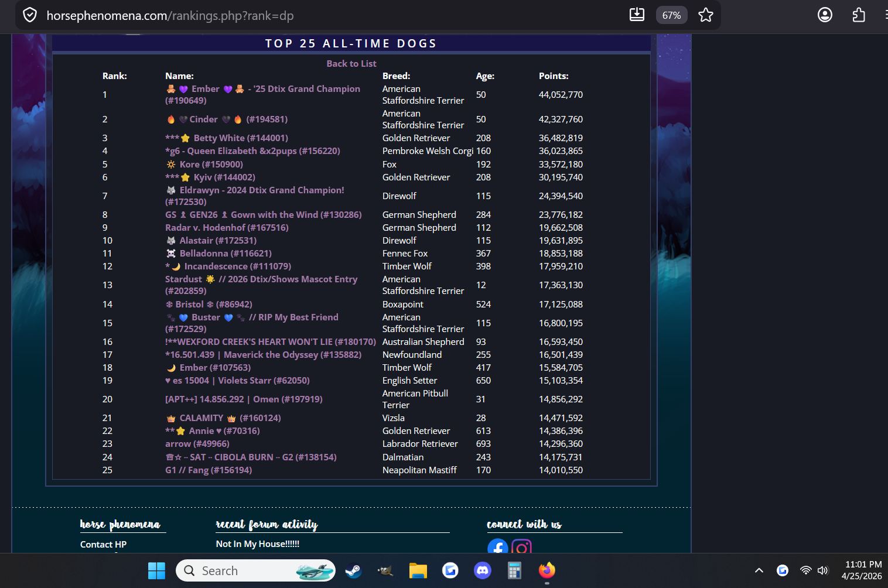Click the Back to List link
The height and width of the screenshot is (588, 888).
(351, 63)
